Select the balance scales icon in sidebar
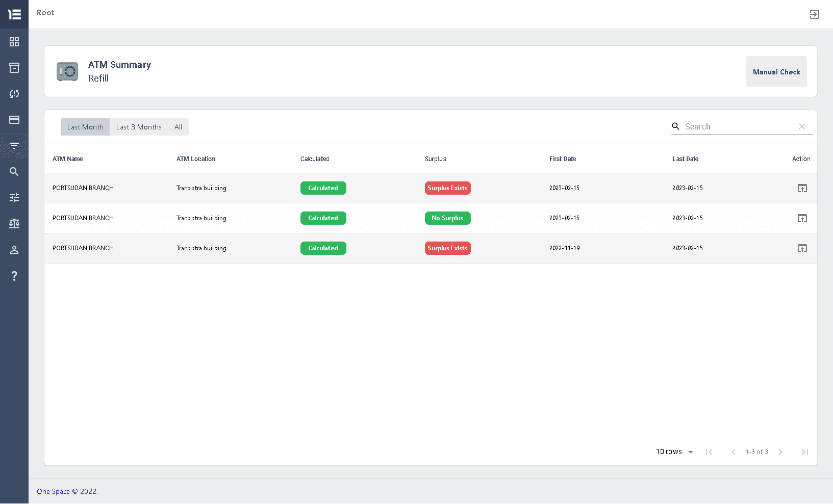Screen dimensions: 833x504 point(14,224)
